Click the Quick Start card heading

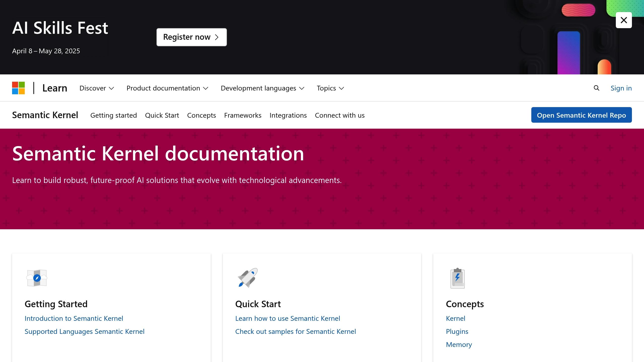point(258,304)
